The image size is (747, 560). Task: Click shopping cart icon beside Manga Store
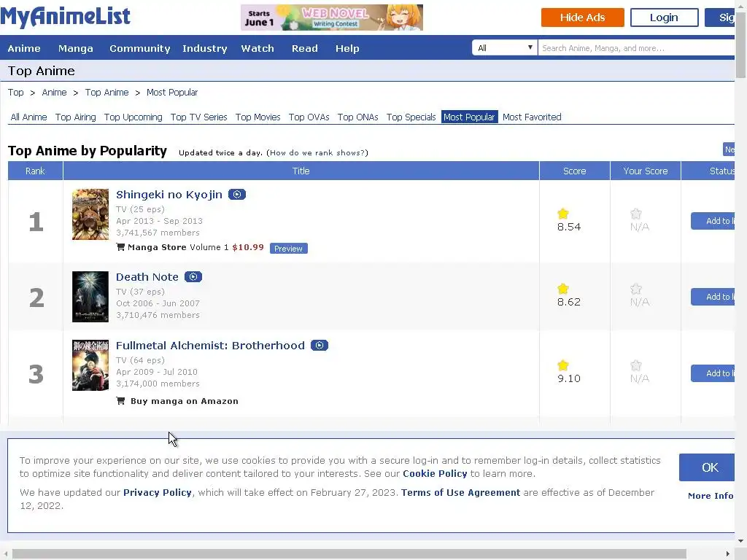(120, 247)
